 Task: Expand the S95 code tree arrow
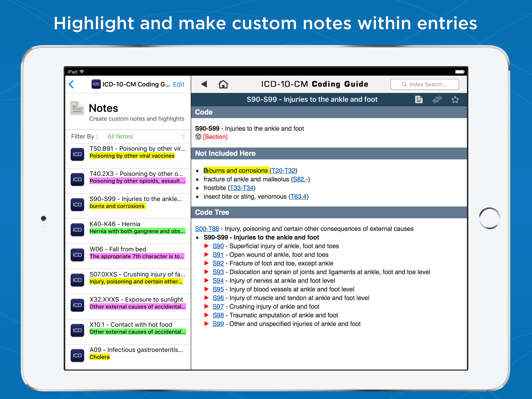pyautogui.click(x=206, y=289)
